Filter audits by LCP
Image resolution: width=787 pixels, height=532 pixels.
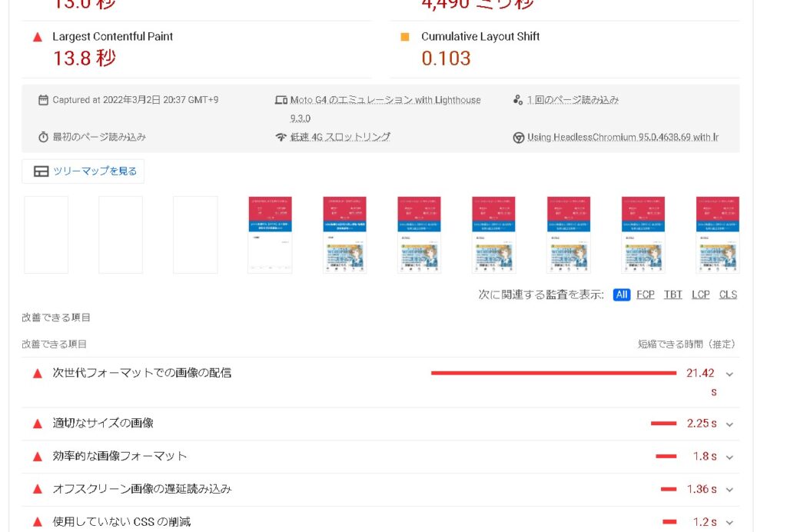(x=701, y=294)
